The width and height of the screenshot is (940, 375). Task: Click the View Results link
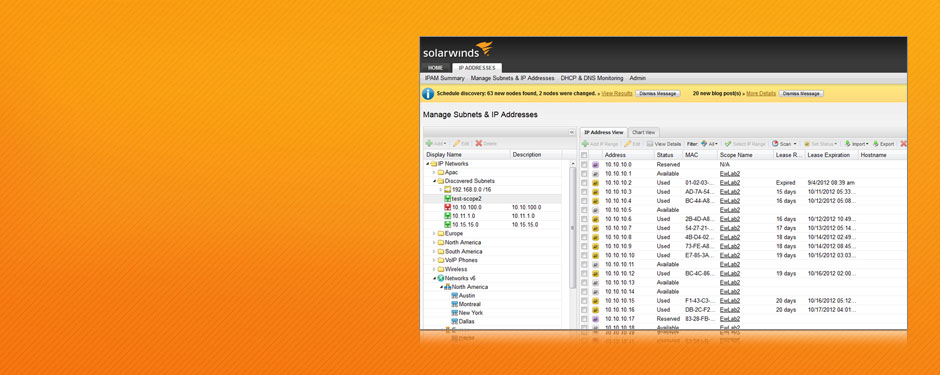click(617, 93)
